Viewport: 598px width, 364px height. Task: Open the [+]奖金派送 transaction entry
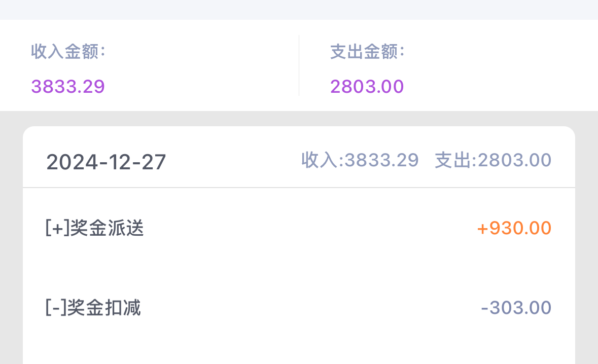coord(95,228)
